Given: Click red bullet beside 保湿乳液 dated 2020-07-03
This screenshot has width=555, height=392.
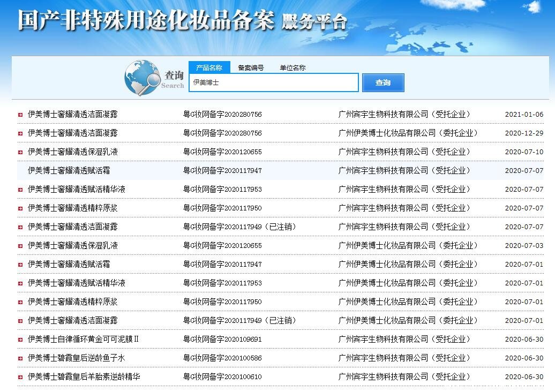Looking at the screenshot, I should tap(20, 246).
